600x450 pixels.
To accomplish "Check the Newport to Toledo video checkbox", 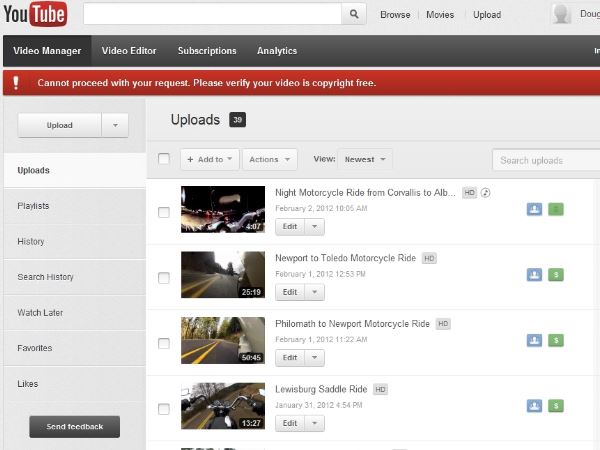I will click(x=164, y=278).
